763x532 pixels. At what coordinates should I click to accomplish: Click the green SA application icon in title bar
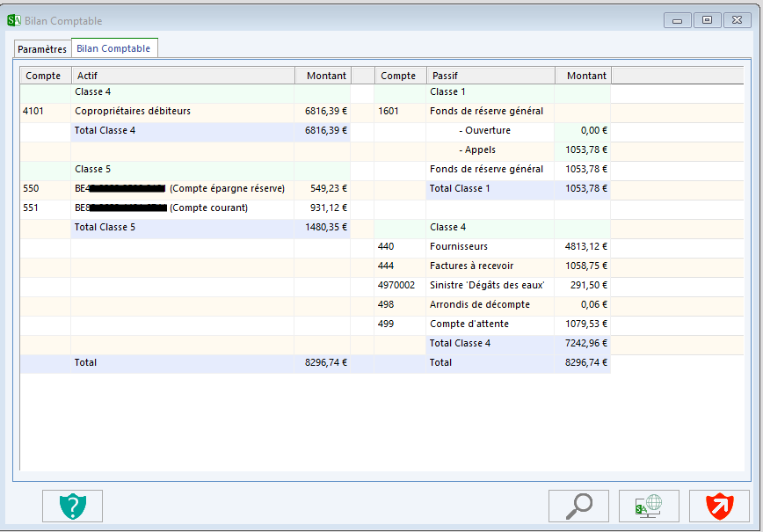tap(14, 20)
